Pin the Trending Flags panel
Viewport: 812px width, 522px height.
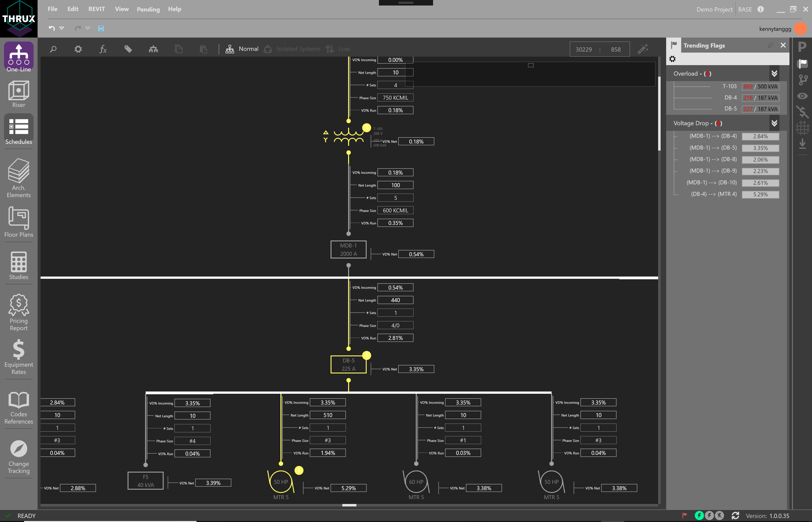[770, 45]
